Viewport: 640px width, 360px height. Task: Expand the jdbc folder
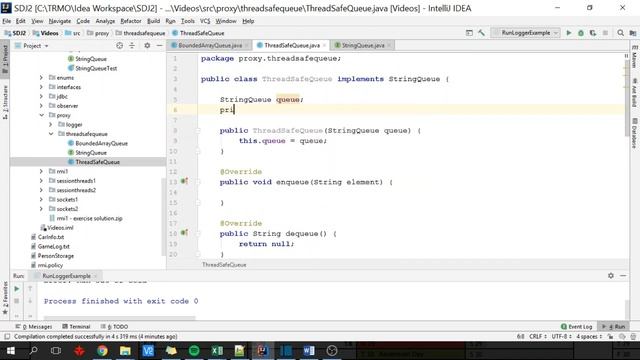41,96
